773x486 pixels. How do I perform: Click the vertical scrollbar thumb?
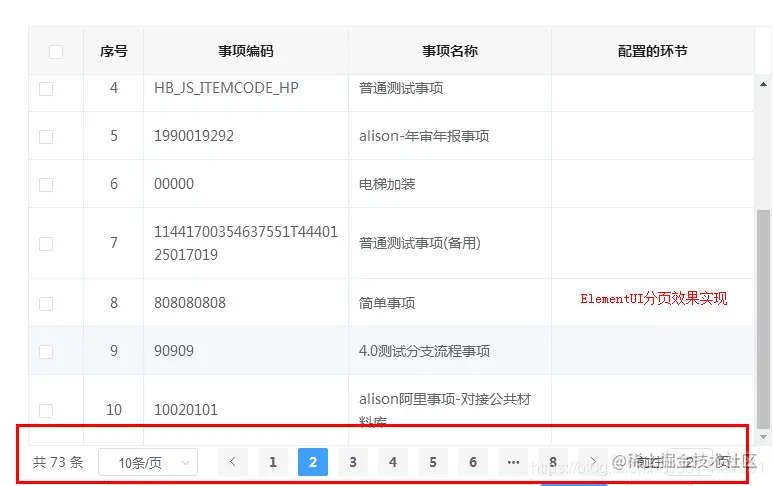tap(763, 319)
